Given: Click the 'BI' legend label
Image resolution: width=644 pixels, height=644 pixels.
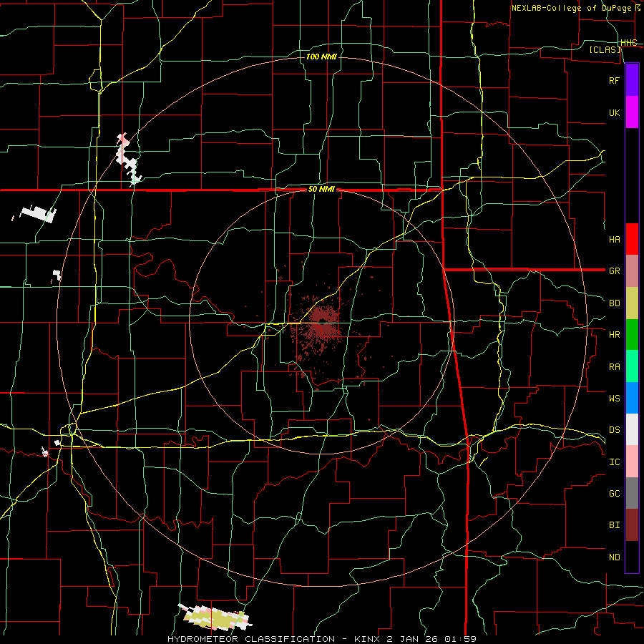Looking at the screenshot, I should click(x=614, y=525).
